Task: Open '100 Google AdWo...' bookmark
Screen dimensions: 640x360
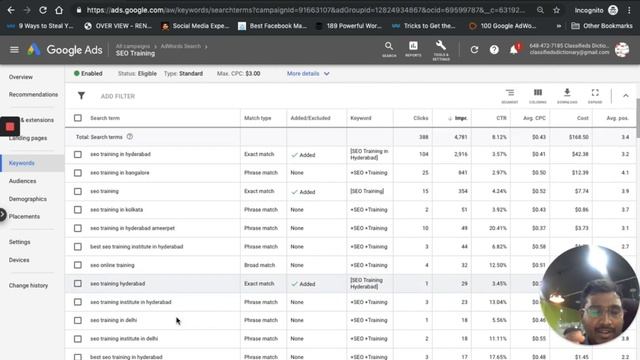Action: (x=502, y=26)
